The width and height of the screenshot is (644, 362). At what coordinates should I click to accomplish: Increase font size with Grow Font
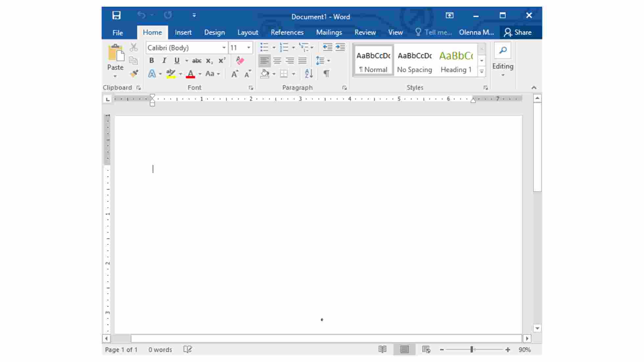[235, 74]
